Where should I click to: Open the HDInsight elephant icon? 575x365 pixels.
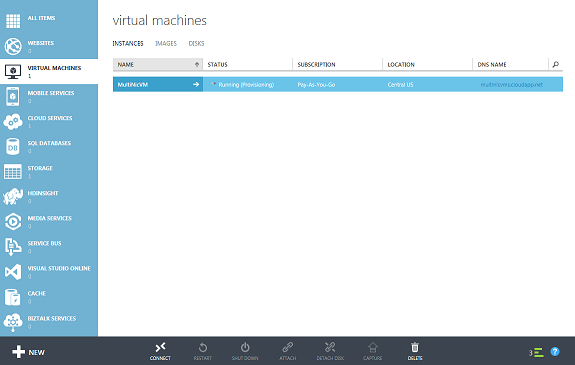point(13,197)
